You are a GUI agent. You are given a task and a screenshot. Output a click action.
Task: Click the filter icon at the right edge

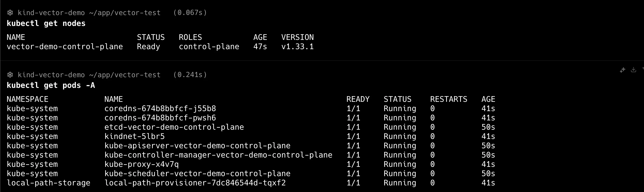[643, 69]
